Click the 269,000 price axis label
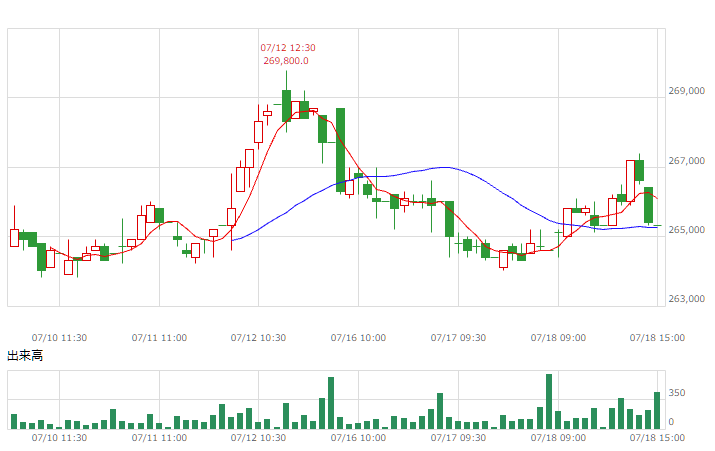The height and width of the screenshot is (451, 715). [686, 91]
